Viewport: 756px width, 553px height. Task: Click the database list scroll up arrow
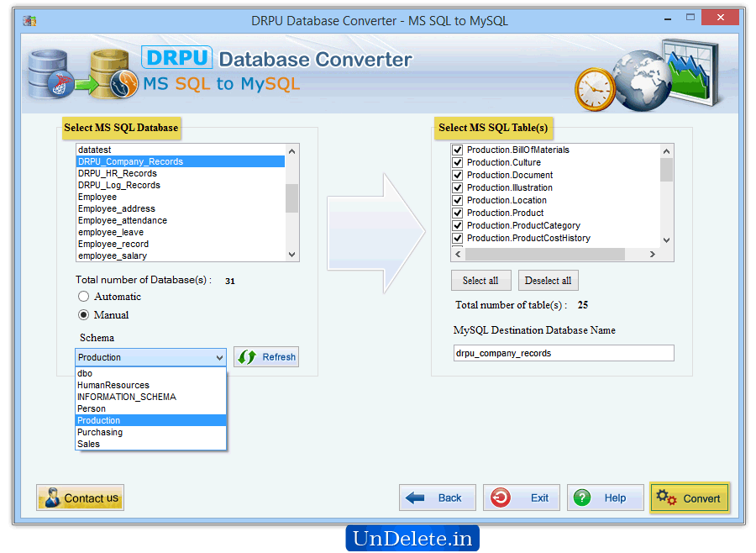point(292,151)
